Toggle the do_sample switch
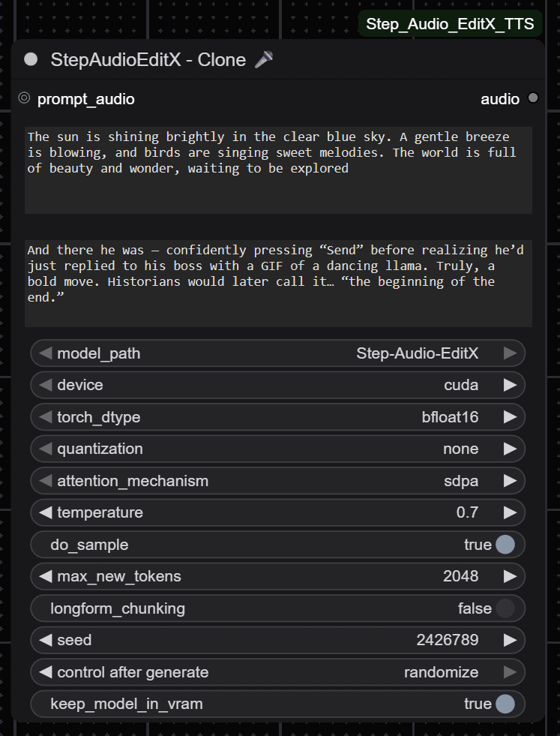 (x=505, y=545)
